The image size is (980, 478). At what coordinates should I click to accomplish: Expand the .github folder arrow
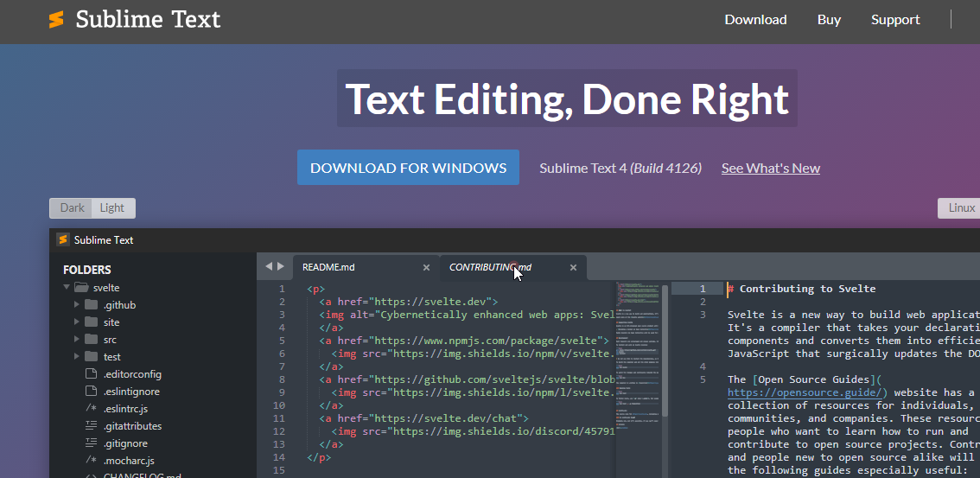(x=77, y=305)
